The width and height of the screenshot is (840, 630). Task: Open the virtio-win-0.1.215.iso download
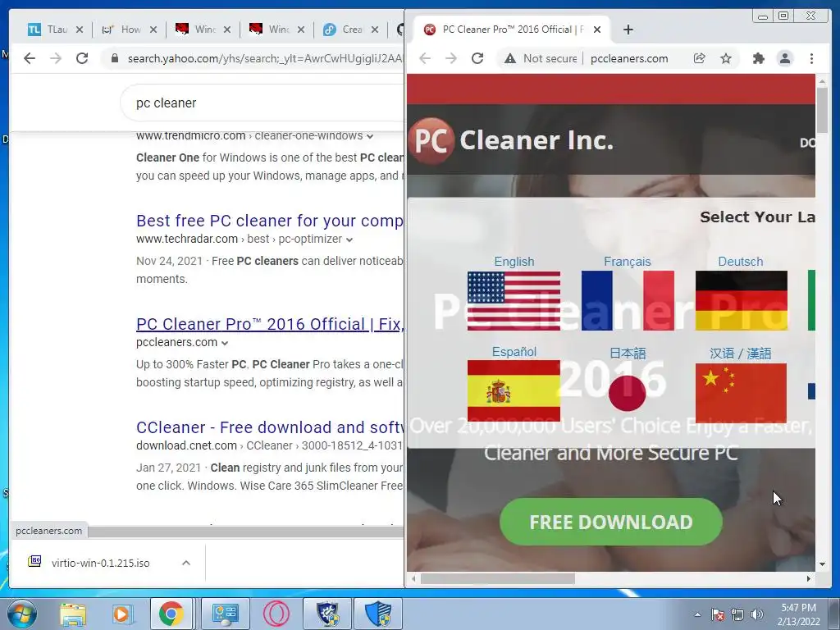100,563
